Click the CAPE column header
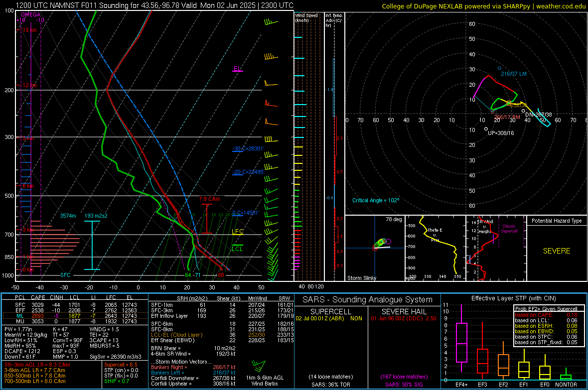588x390 pixels. [38, 298]
